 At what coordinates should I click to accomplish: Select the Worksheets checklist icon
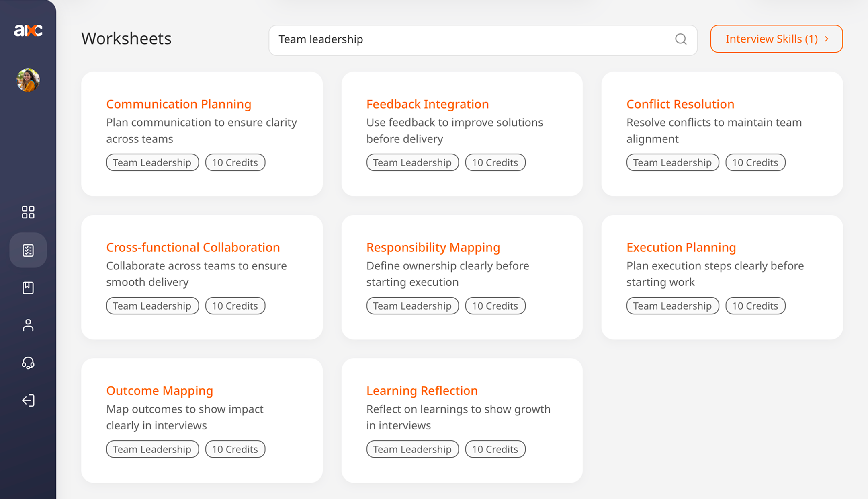28,250
